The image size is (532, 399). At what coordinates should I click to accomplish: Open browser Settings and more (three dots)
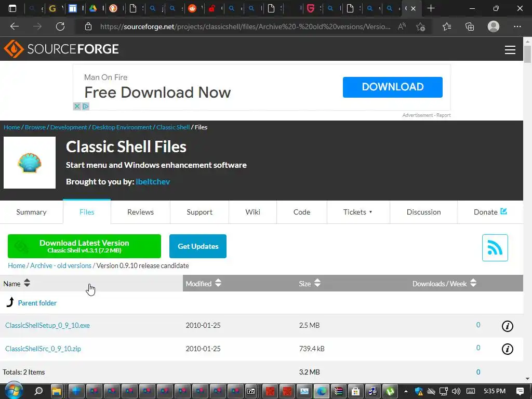click(517, 26)
